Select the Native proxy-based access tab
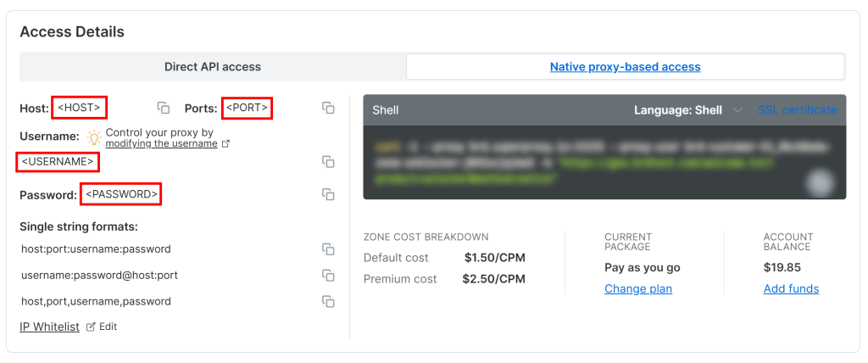This screenshot has height=363, width=868. coord(625,66)
